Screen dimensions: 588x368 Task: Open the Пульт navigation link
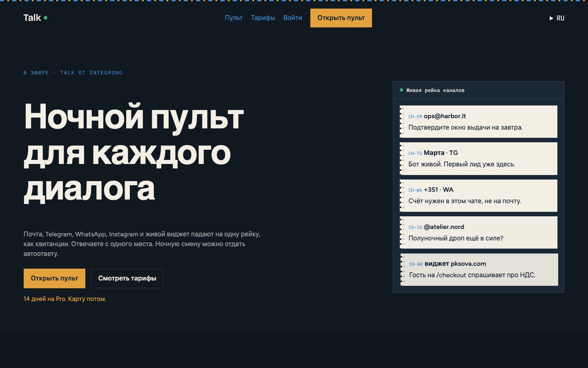(234, 18)
